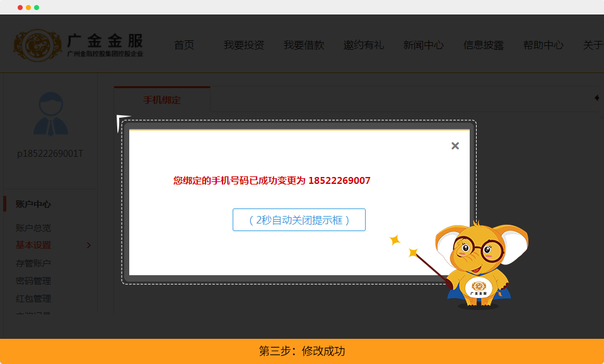Visit the 帮助中心 page
The image size is (604, 364).
point(543,45)
